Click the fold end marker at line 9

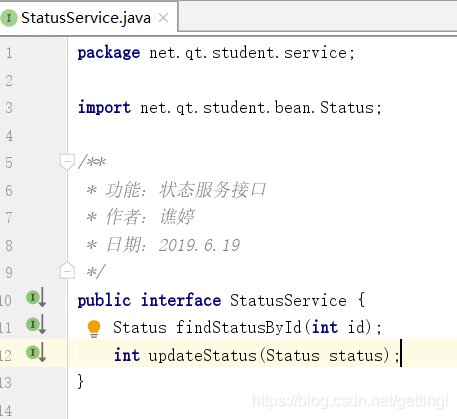coord(67,271)
